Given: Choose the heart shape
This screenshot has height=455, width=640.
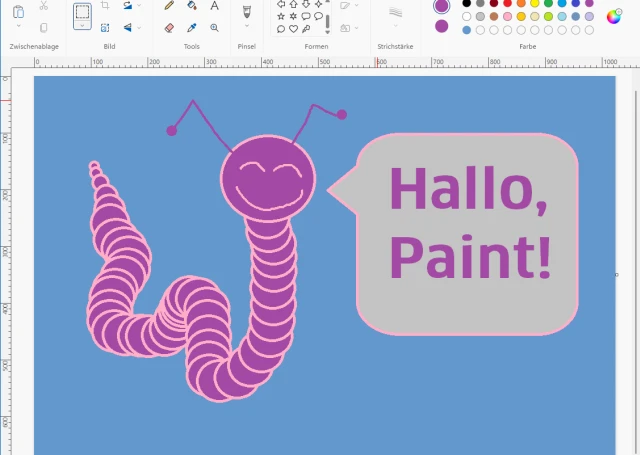Looking at the screenshot, I should [293, 29].
